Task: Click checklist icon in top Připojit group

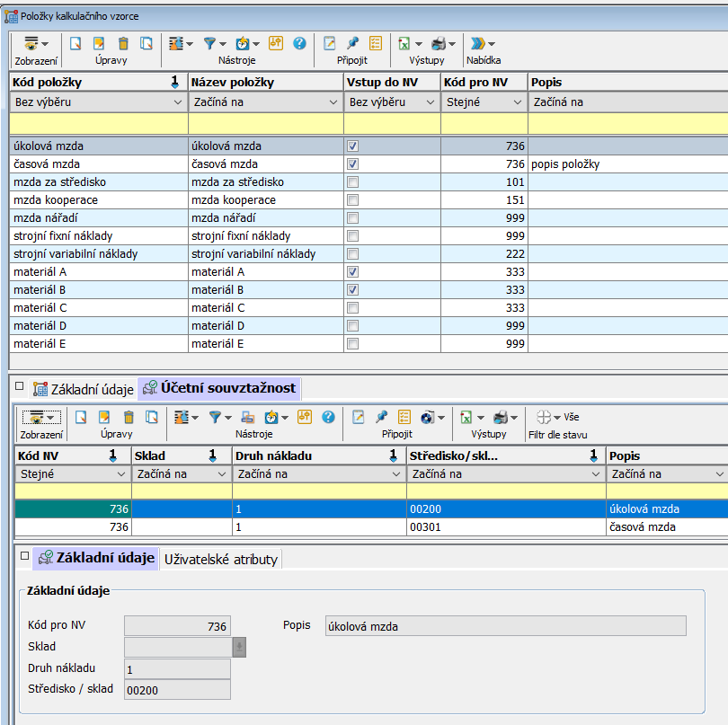Action: coord(376,44)
